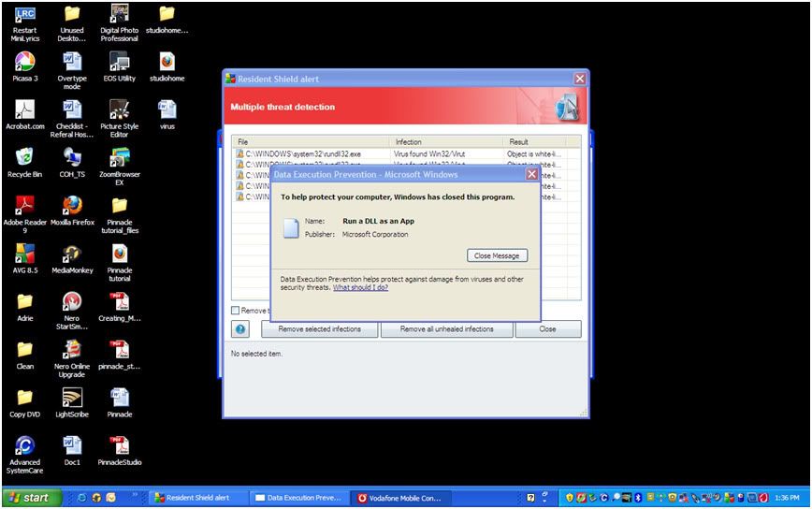Close the Data Execution Prevention dialog

[x=532, y=174]
